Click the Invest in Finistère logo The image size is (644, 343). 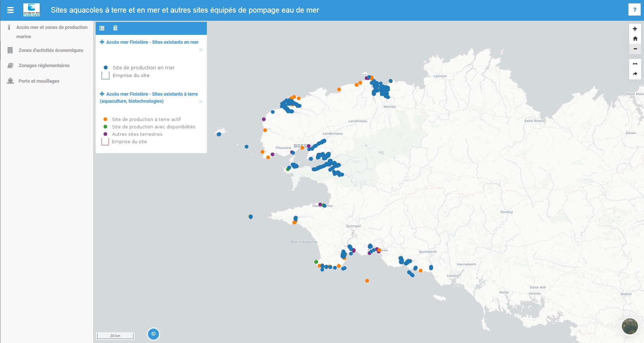point(32,10)
